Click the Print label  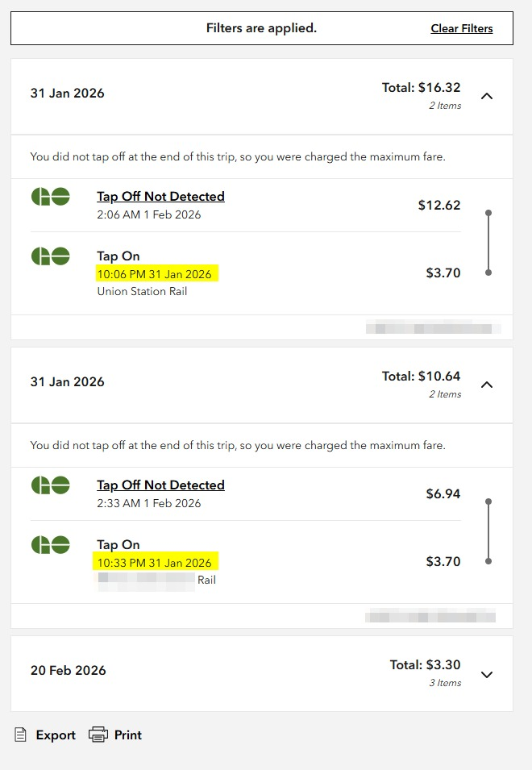point(128,735)
